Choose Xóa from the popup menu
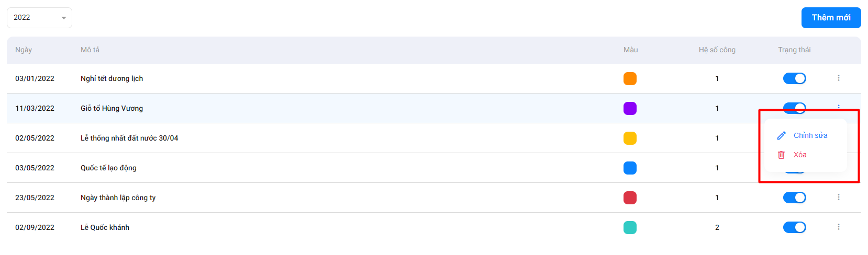Screen dimensions: 868x255 tap(799, 155)
